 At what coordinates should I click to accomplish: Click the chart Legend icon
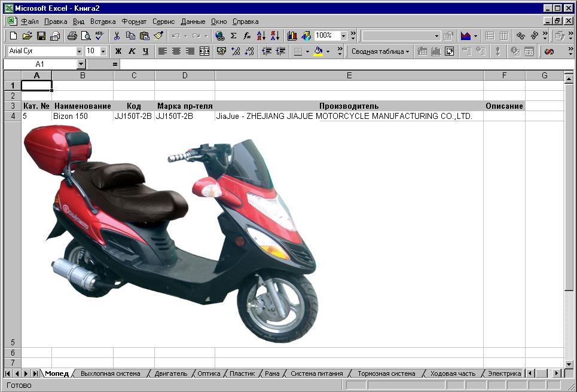490,36
